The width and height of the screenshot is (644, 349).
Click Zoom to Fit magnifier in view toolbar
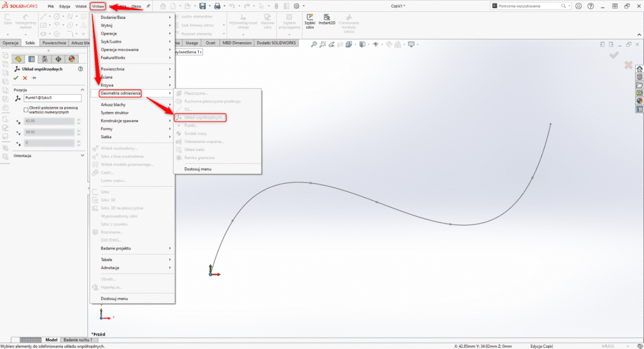(x=314, y=45)
